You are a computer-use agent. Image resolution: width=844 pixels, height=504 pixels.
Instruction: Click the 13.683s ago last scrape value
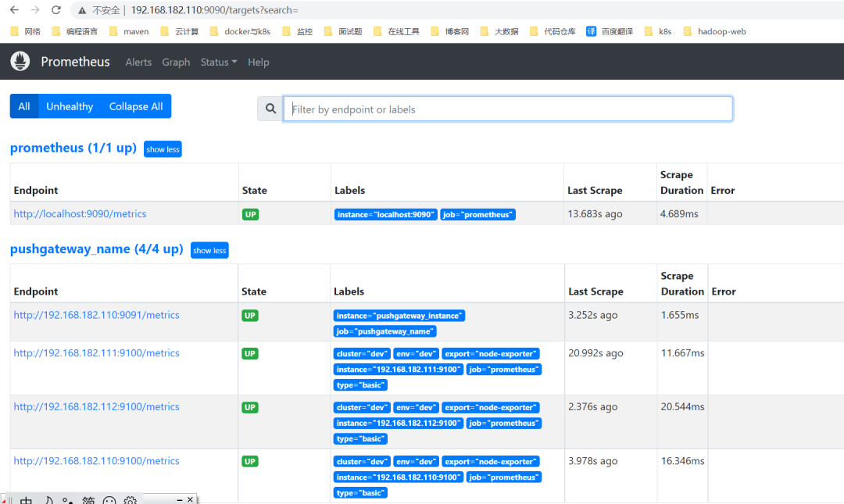(x=595, y=214)
